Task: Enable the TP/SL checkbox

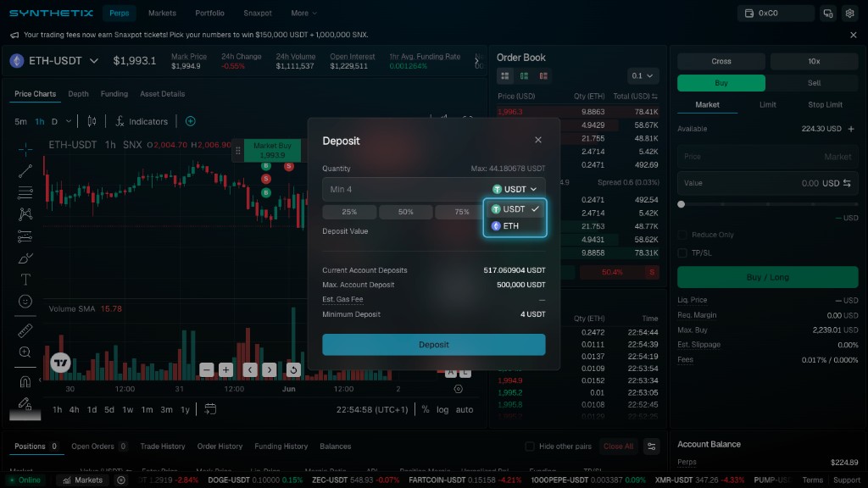Action: point(682,252)
